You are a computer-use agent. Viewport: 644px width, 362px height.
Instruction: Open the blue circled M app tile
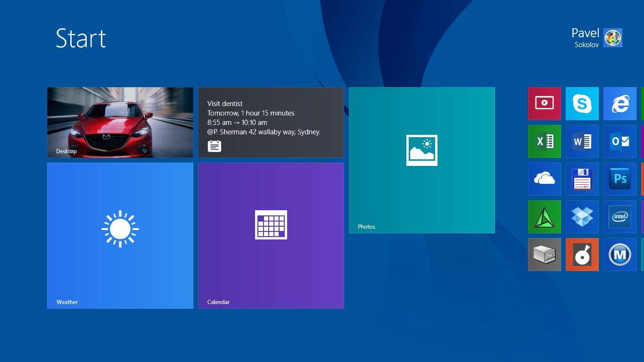coord(620,255)
